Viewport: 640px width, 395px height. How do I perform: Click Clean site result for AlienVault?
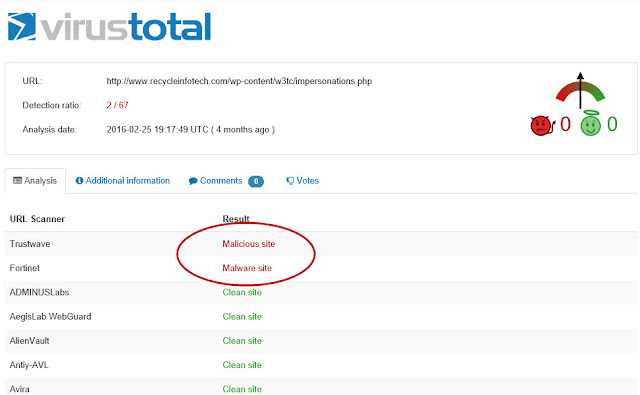coord(242,340)
